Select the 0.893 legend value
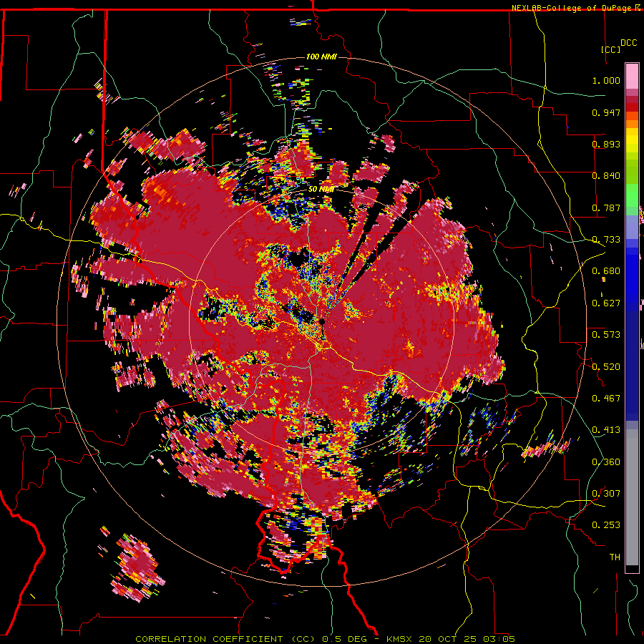 [x=606, y=144]
